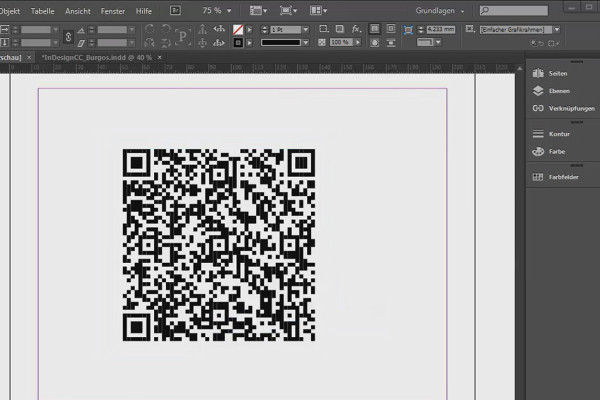Click the fill color swatch (none)
Viewport: 600px width, 400px height.
[238, 29]
